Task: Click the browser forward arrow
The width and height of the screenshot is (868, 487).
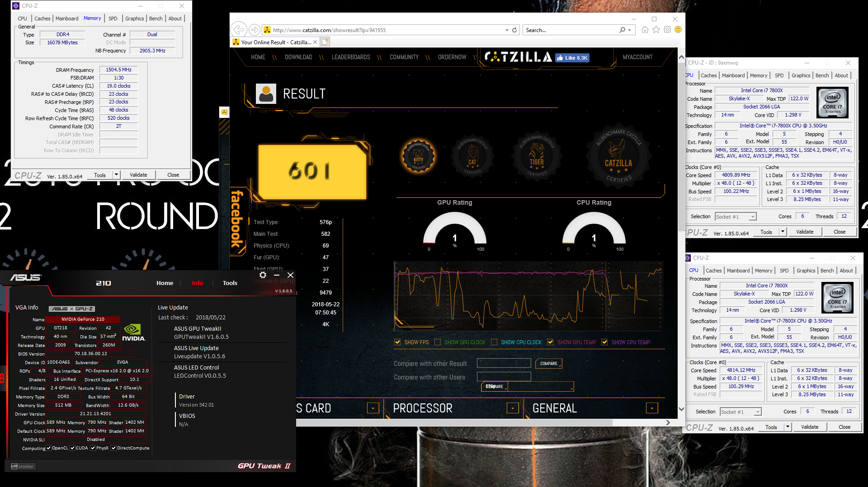Action: (x=255, y=30)
